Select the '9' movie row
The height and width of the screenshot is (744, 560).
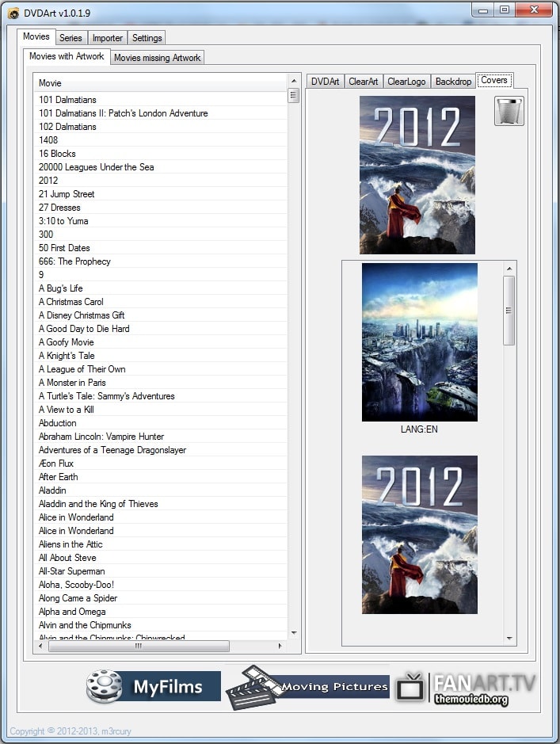click(160, 275)
